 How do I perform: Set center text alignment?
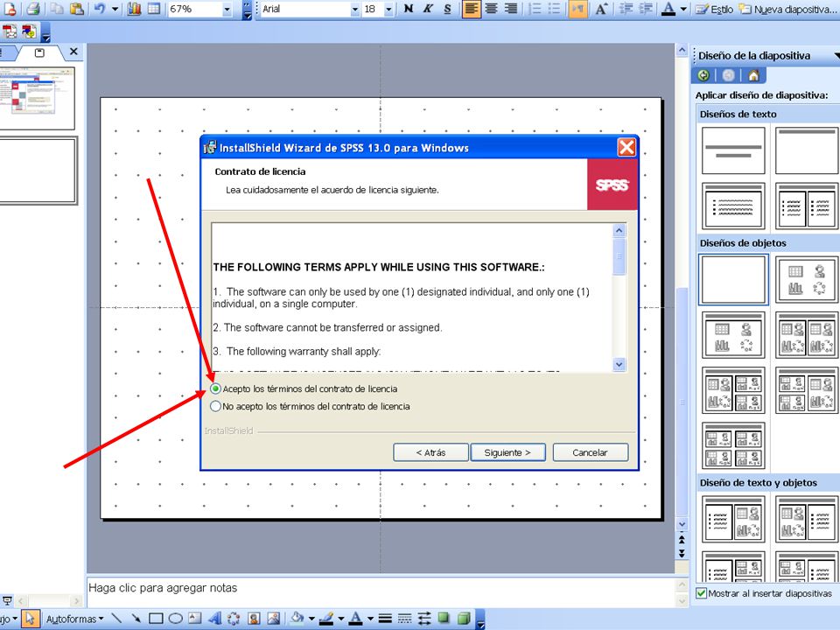491,9
